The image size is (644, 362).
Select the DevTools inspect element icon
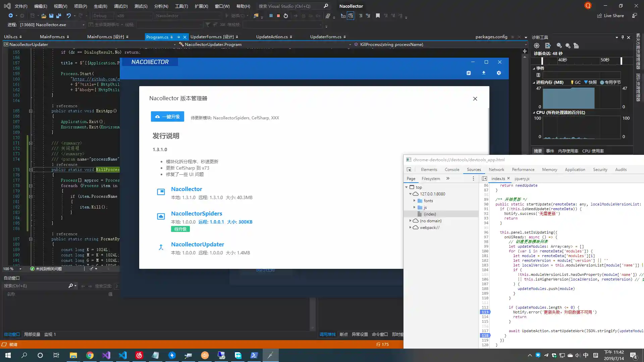tap(409, 170)
